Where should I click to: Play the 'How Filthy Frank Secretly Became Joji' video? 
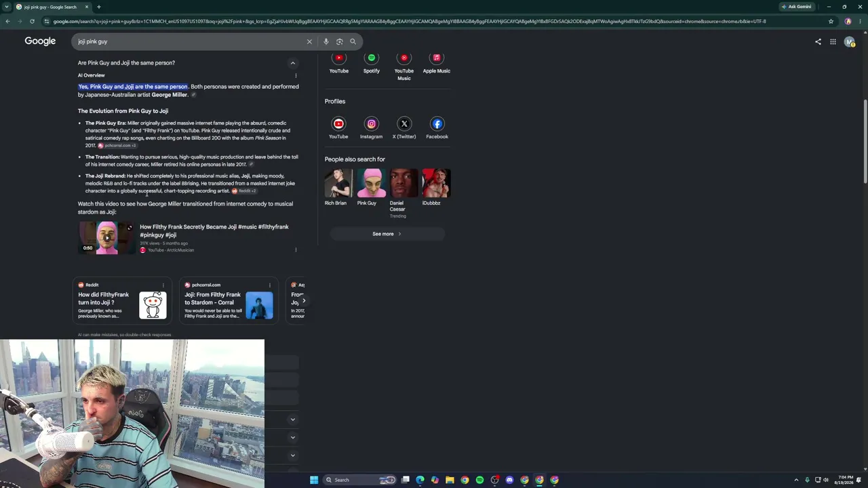coord(106,237)
